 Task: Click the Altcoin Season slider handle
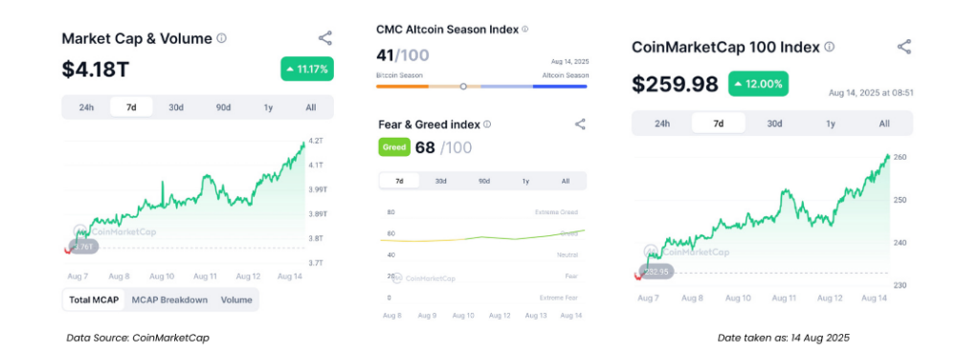click(463, 86)
